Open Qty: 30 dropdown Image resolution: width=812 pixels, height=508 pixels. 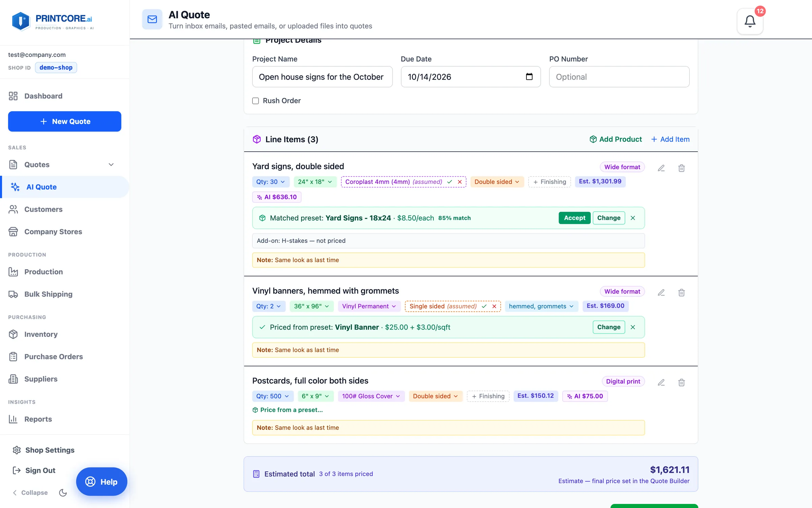click(x=271, y=182)
